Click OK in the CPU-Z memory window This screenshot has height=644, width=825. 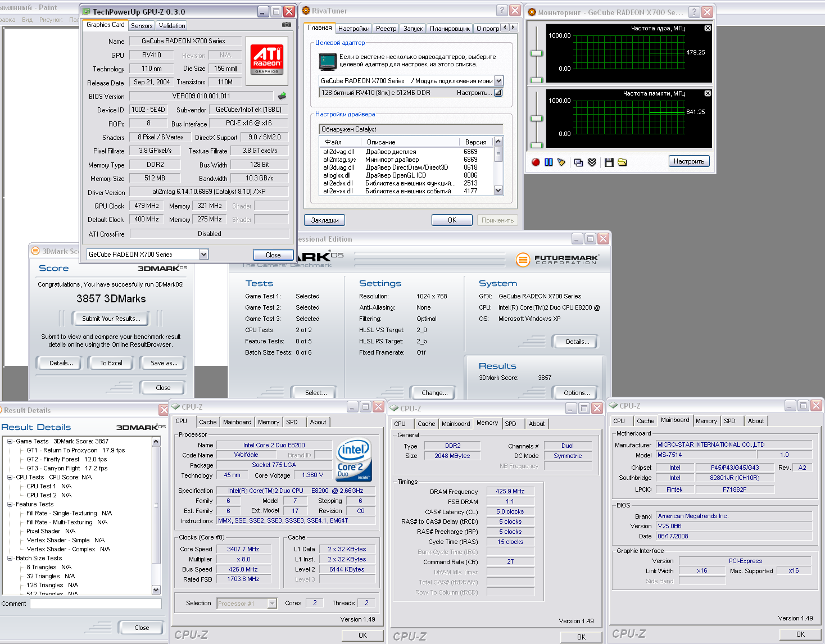[581, 637]
